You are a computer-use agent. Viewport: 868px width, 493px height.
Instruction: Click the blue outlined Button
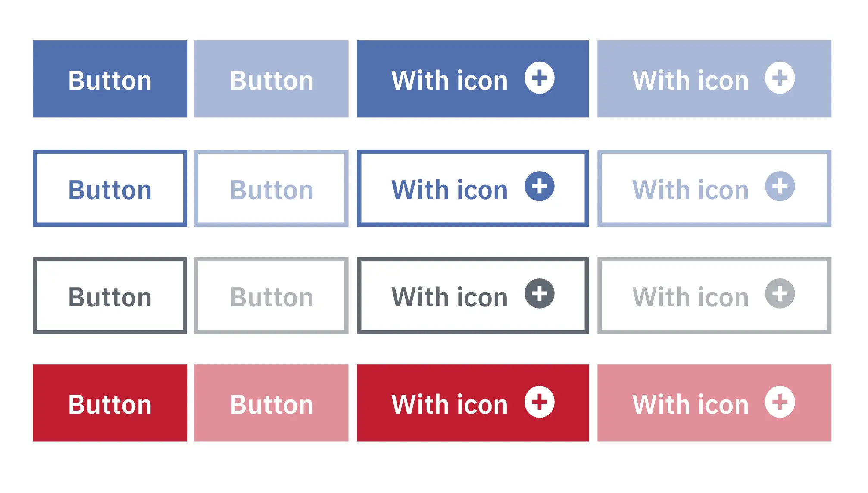[110, 187]
